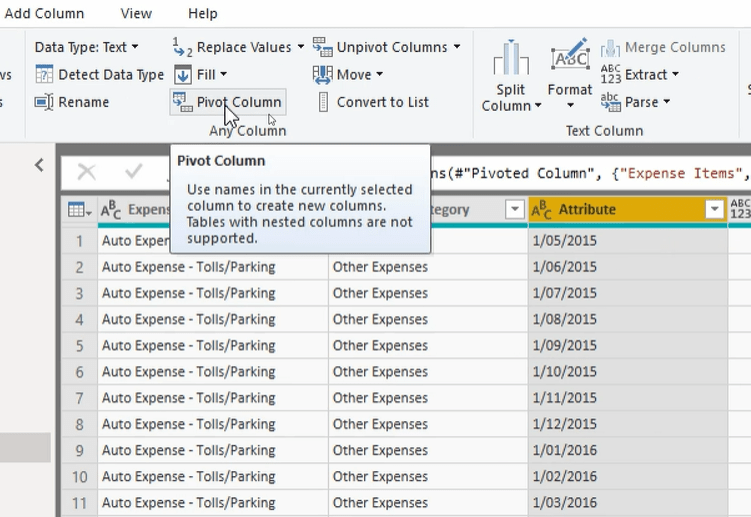Screen dimensions: 751x517
Task: Click the 1/06/2015 cell
Action: 628,267
